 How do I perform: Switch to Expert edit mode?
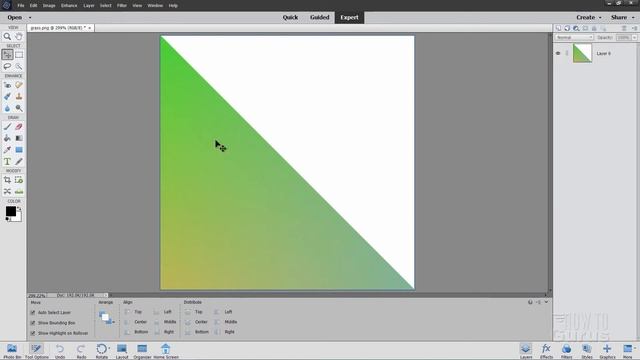point(349,18)
